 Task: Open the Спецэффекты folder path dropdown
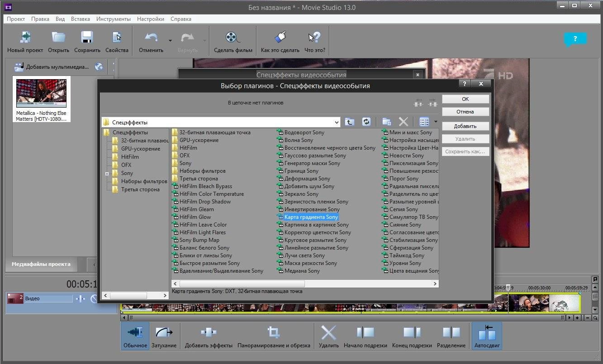[337, 122]
